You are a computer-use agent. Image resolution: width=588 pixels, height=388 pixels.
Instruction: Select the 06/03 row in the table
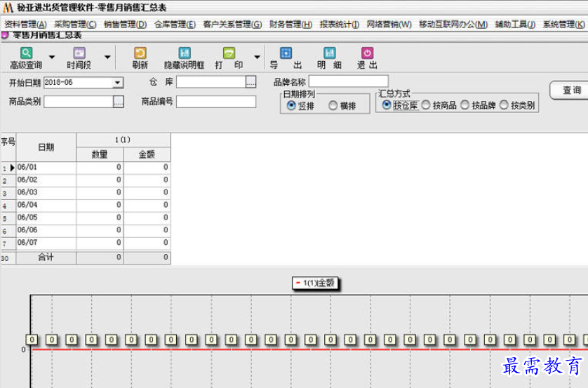coord(46,192)
